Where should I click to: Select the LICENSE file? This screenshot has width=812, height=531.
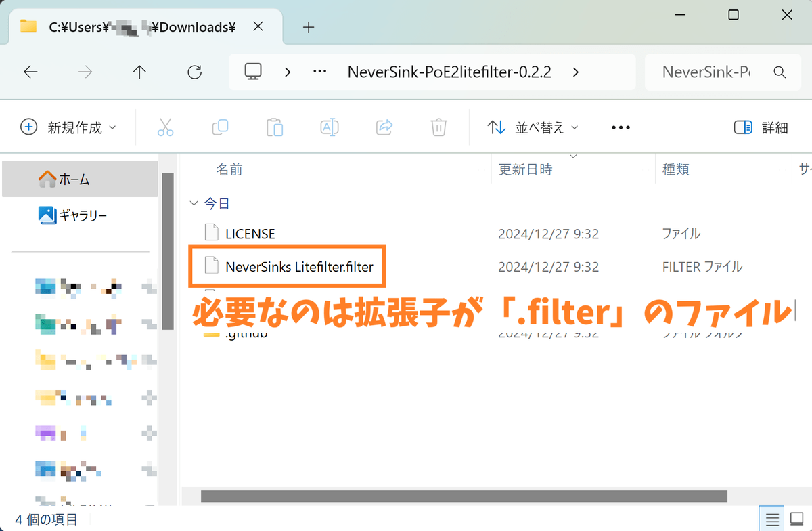click(250, 234)
